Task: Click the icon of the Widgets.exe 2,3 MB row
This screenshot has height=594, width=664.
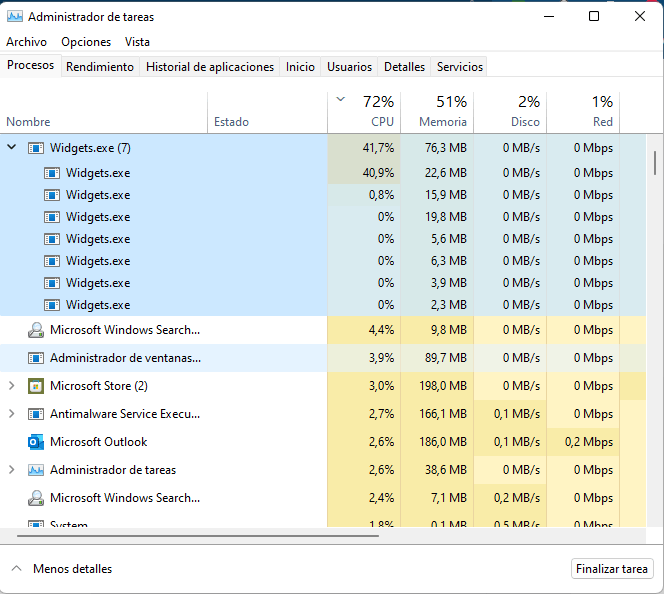Action: [52, 305]
